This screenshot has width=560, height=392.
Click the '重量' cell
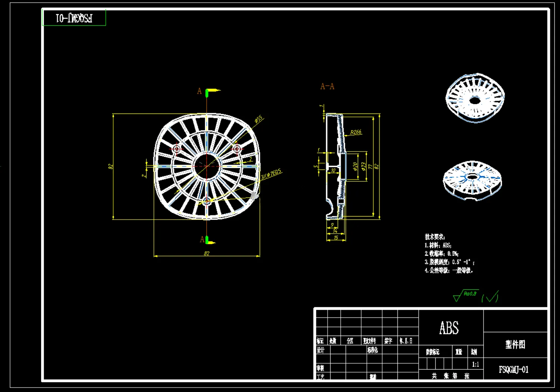click(459, 352)
